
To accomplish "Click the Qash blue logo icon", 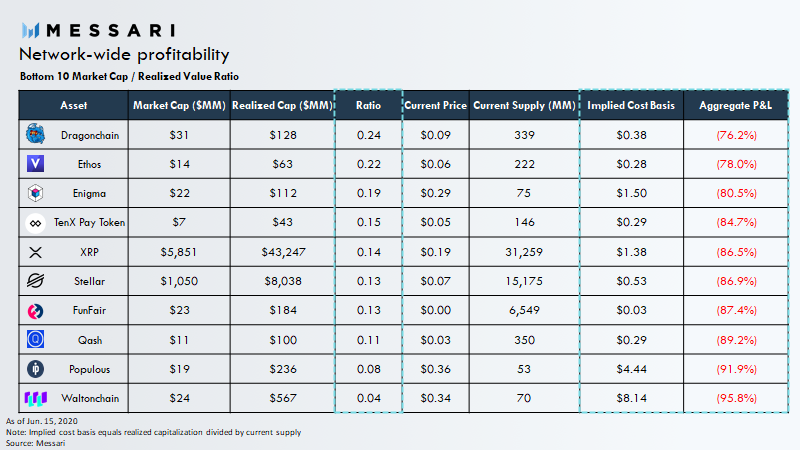I will coord(35,339).
